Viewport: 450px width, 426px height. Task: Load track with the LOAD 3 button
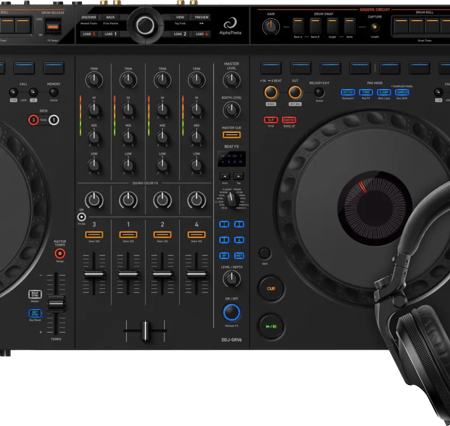point(89,34)
